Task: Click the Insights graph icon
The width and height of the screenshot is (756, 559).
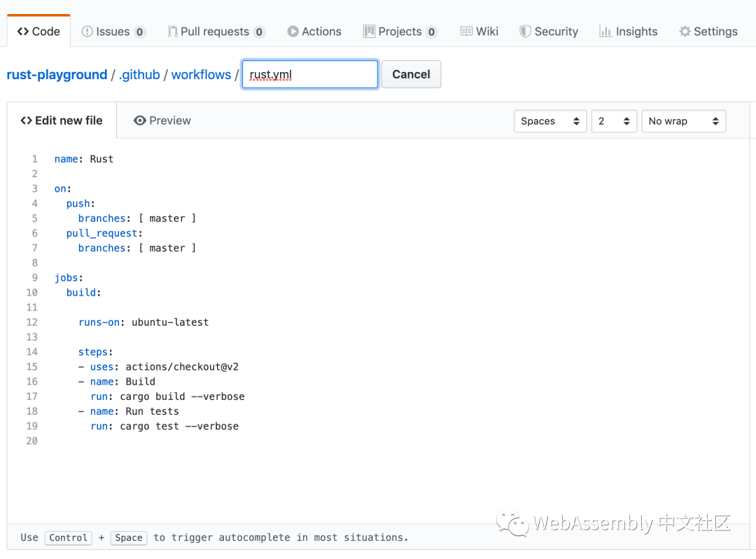Action: [605, 32]
